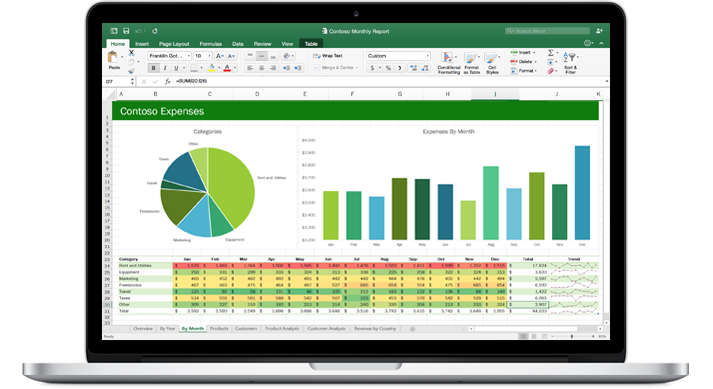This screenshot has width=713, height=389.
Task: Open the Data ribbon tab
Action: point(238,44)
